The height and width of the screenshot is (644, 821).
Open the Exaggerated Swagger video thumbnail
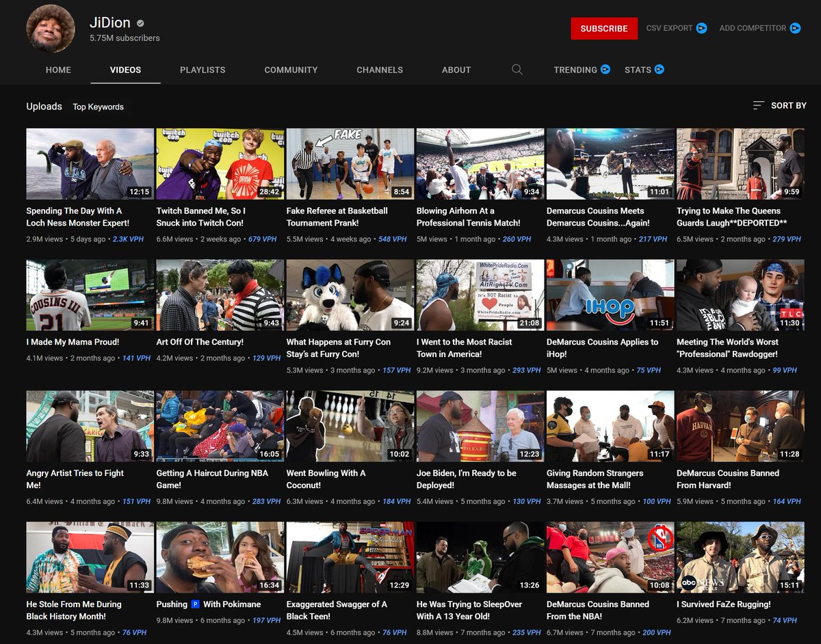pyautogui.click(x=350, y=558)
